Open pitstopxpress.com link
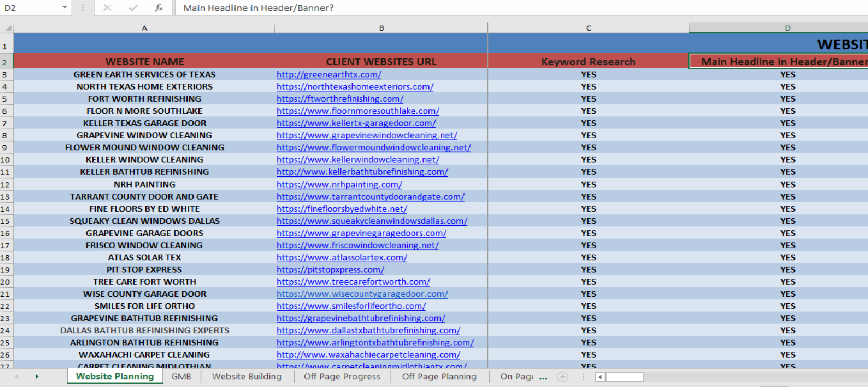The height and width of the screenshot is (387, 868). (330, 269)
